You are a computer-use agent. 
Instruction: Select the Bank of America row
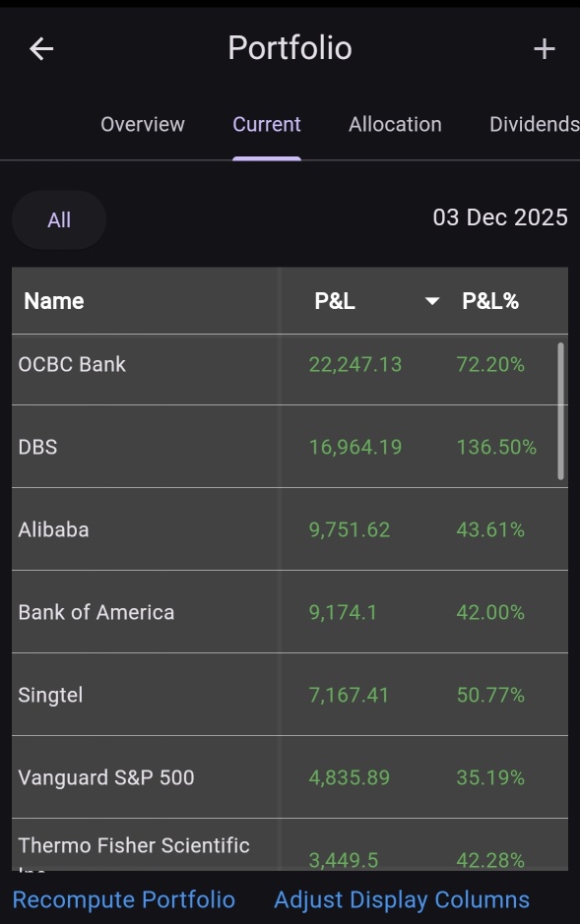[x=290, y=611]
